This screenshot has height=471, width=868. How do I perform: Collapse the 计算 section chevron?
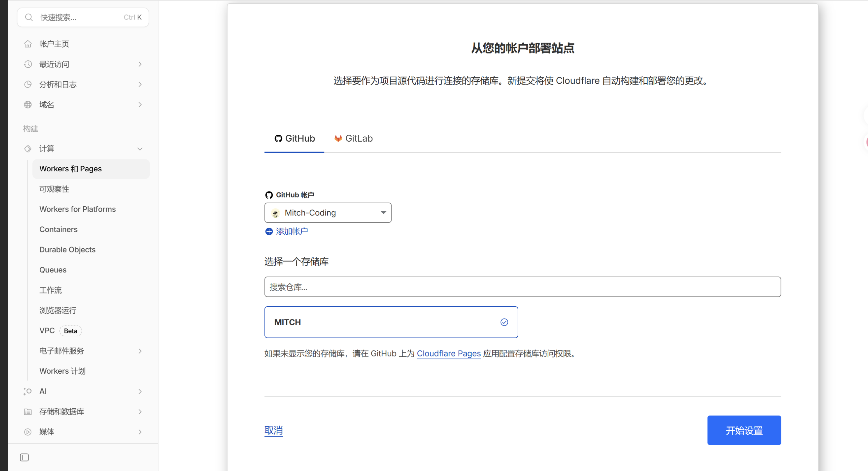point(140,149)
